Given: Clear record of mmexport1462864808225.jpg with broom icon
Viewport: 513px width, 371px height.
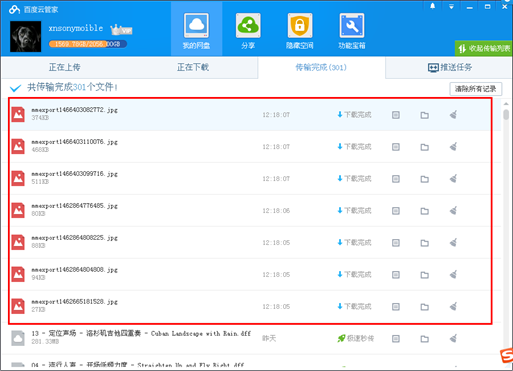Looking at the screenshot, I should [453, 243].
